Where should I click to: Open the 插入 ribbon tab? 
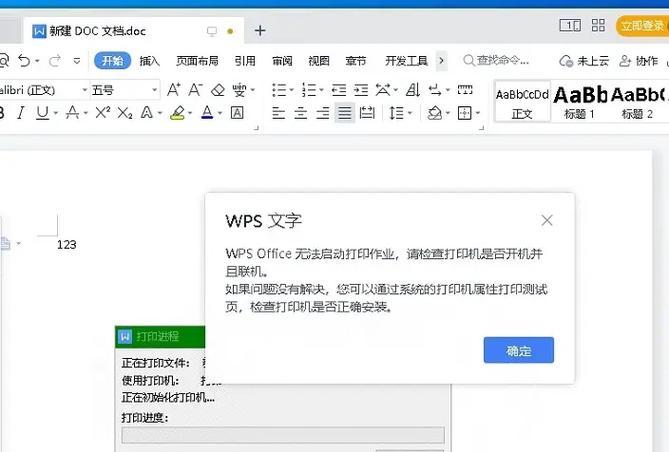pos(149,61)
